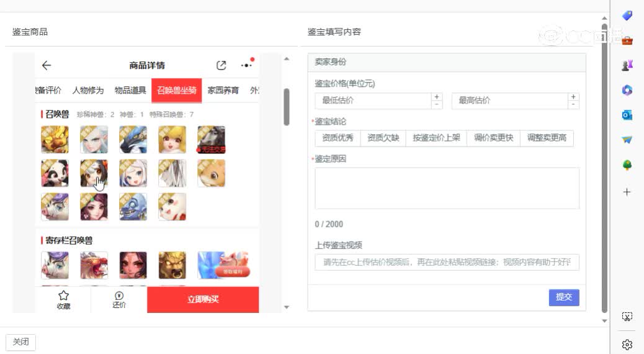Open the chess pieces games icon in sidebar
Viewport: 644px width, 354px height.
pyautogui.click(x=627, y=65)
